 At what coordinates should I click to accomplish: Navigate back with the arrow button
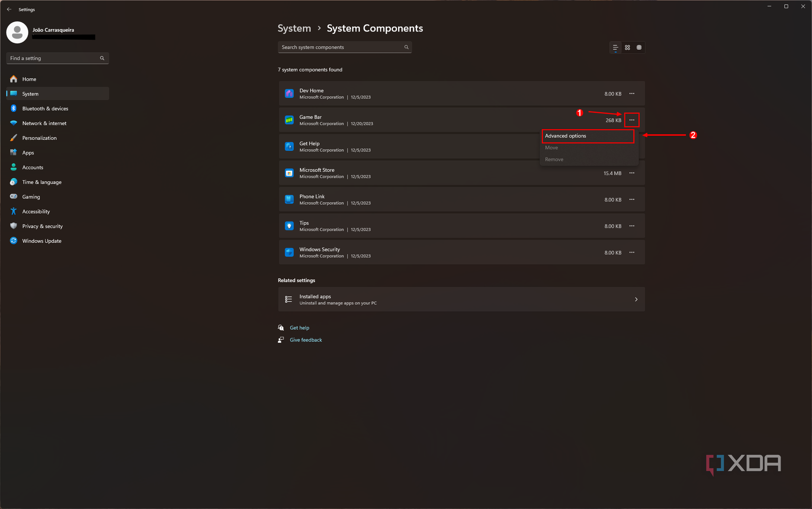[x=8, y=9]
